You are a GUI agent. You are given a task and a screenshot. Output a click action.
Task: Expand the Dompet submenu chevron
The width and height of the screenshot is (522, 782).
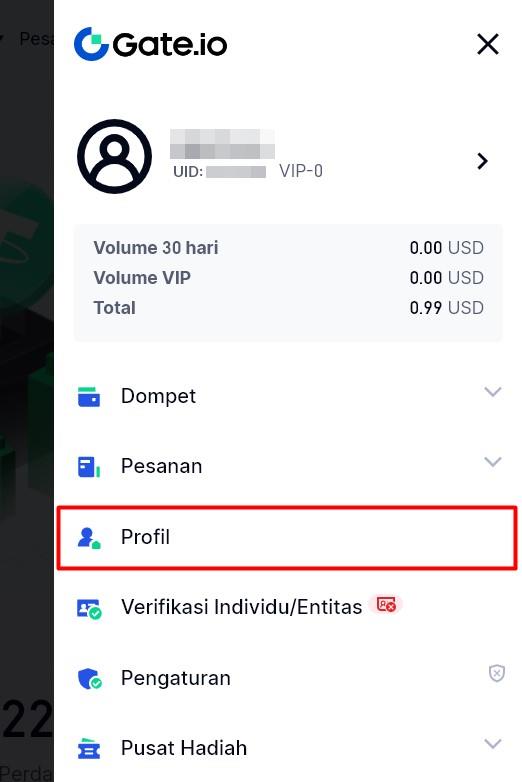coord(493,391)
